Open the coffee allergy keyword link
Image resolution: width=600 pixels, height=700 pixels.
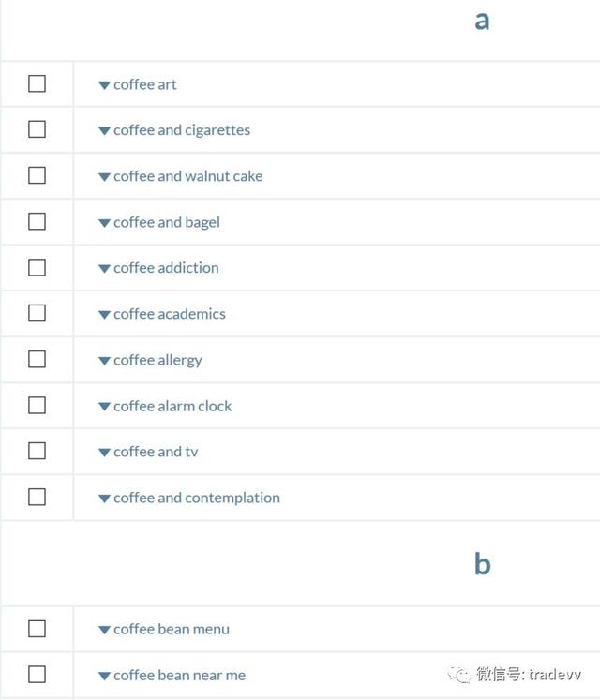coord(157,360)
